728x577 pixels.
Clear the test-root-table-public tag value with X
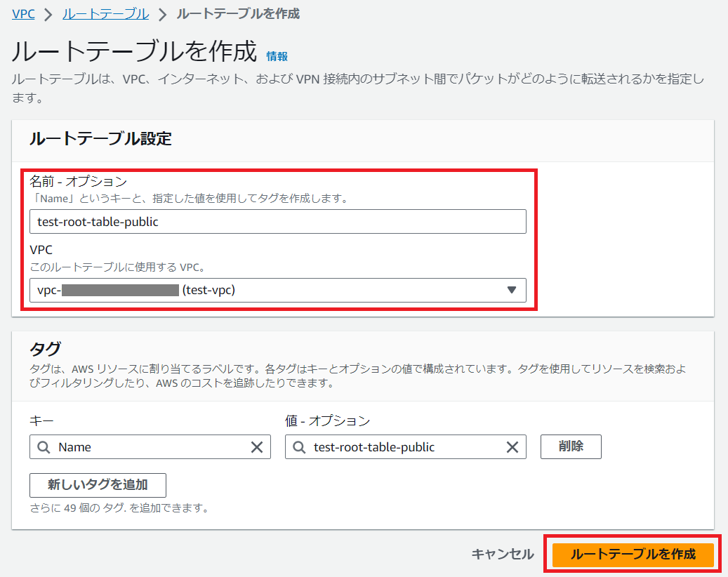(512, 447)
